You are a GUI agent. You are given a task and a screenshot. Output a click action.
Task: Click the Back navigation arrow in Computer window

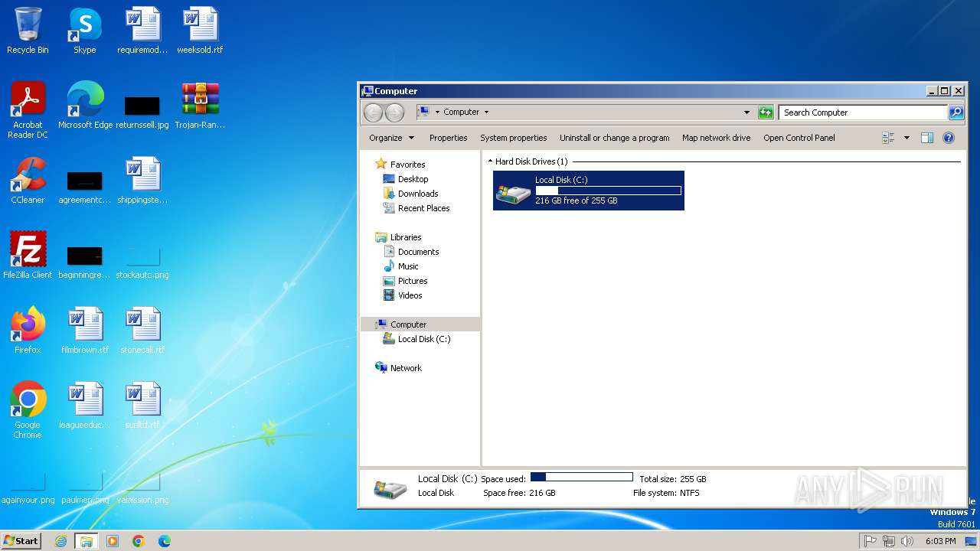coord(373,112)
